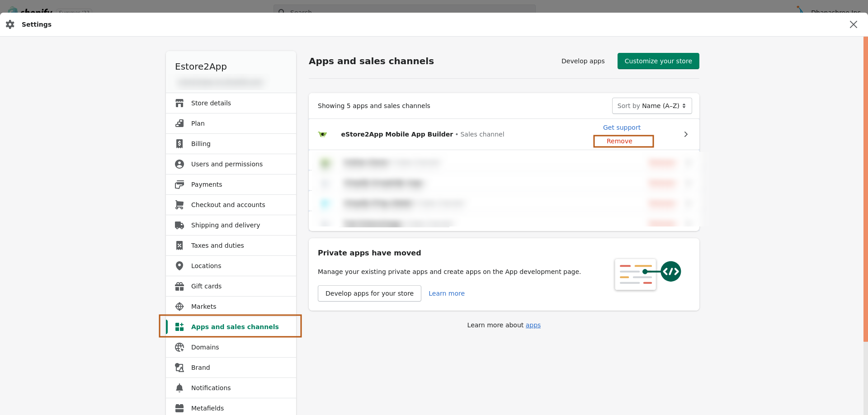The width and height of the screenshot is (868, 415).
Task: Close the Settings panel
Action: [853, 24]
